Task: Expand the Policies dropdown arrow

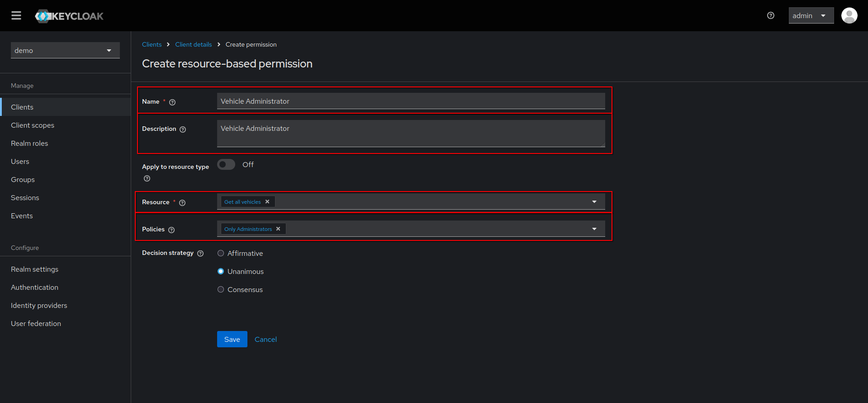Action: coord(594,229)
